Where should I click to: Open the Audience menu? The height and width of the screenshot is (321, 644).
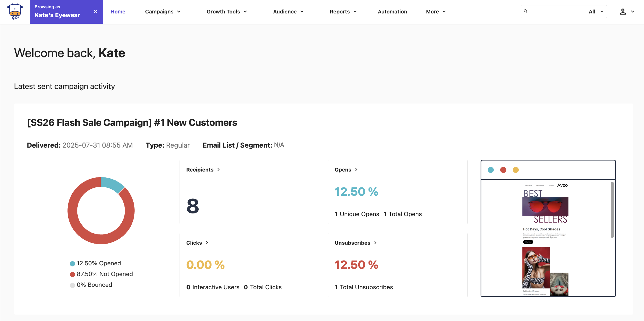[x=288, y=12]
